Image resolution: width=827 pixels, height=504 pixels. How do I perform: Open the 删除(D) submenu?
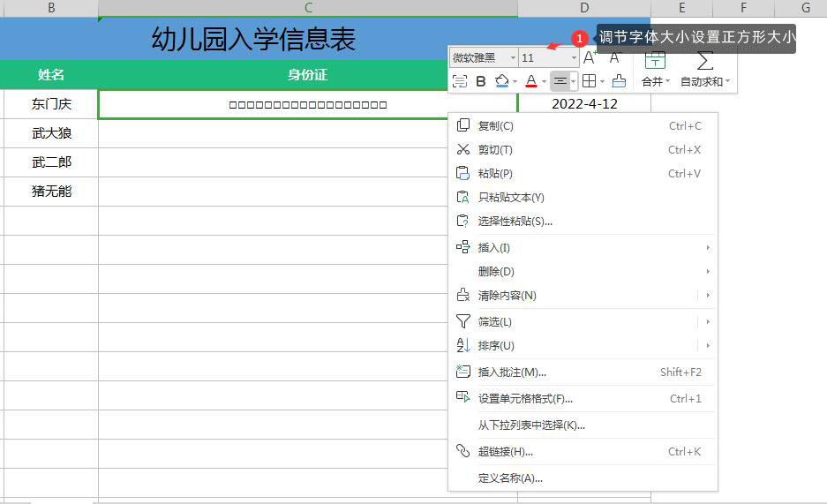pos(583,272)
